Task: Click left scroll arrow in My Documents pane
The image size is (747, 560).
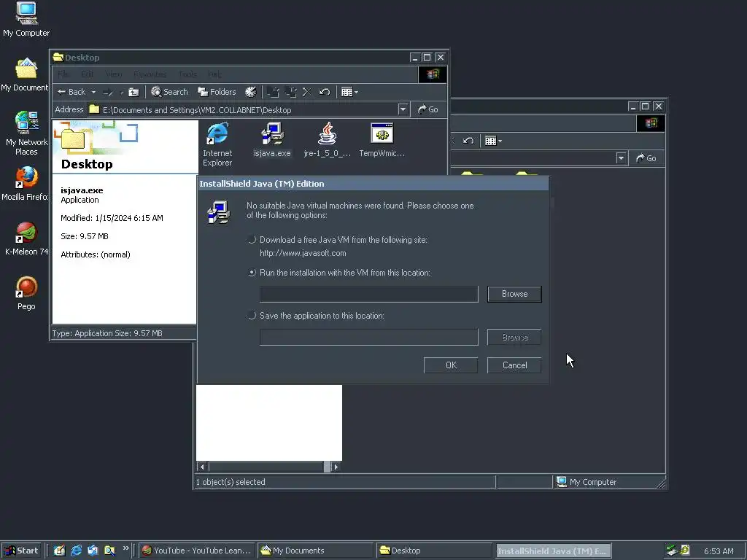Action: [x=202, y=467]
